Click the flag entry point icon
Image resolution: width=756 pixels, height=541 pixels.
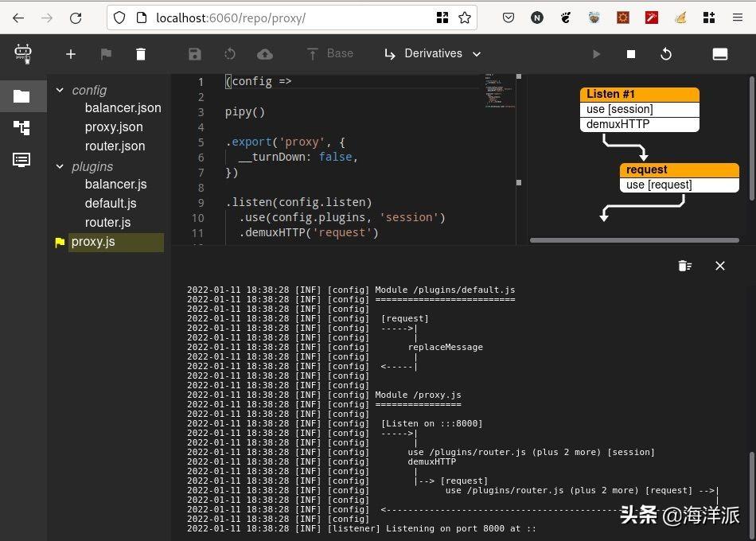(x=106, y=54)
